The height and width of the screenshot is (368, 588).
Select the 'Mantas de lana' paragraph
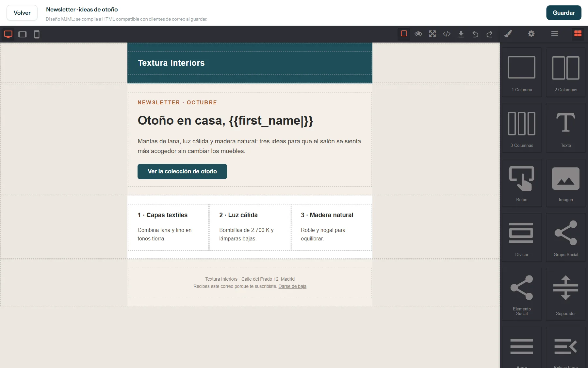pyautogui.click(x=250, y=146)
